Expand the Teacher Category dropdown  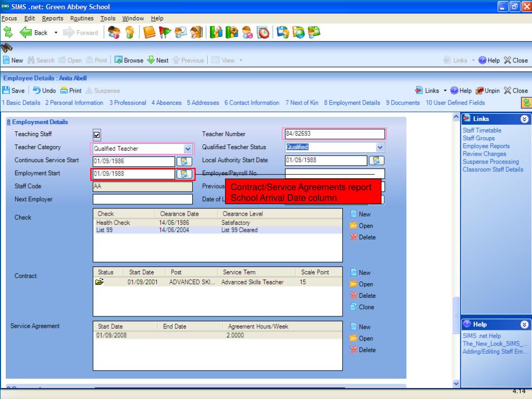[188, 149]
